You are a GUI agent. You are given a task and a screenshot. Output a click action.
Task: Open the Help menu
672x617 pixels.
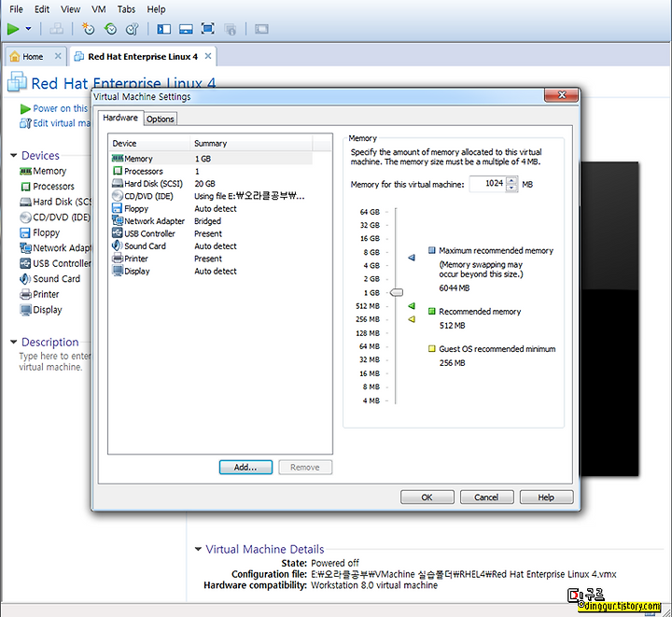pos(156,9)
